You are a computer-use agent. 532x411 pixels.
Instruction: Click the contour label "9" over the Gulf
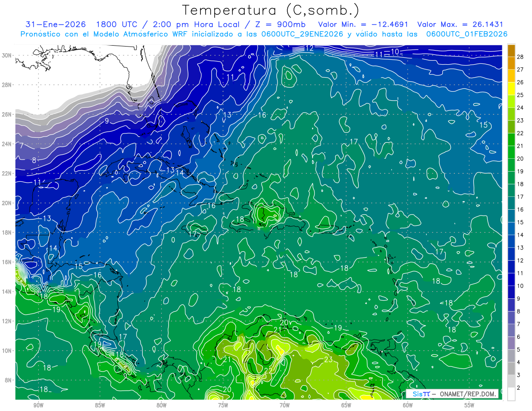107,121
